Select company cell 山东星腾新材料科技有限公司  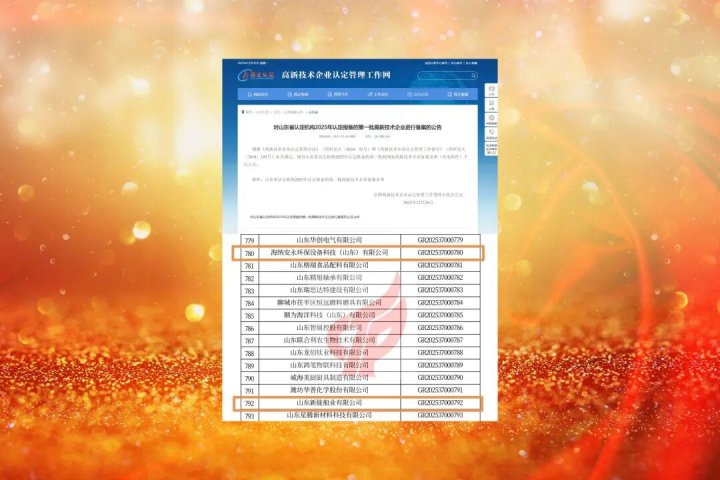pos(329,415)
